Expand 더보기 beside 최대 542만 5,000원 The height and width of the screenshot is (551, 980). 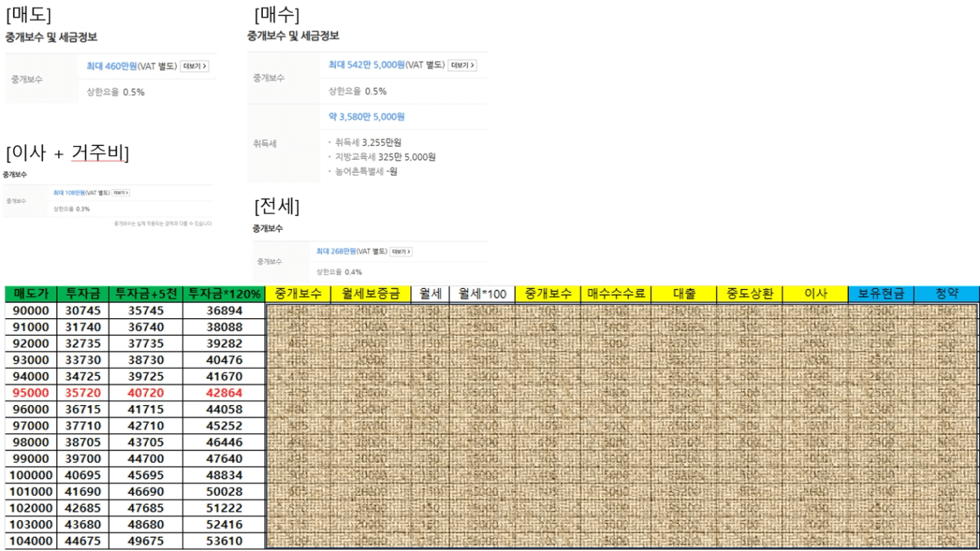(462, 65)
